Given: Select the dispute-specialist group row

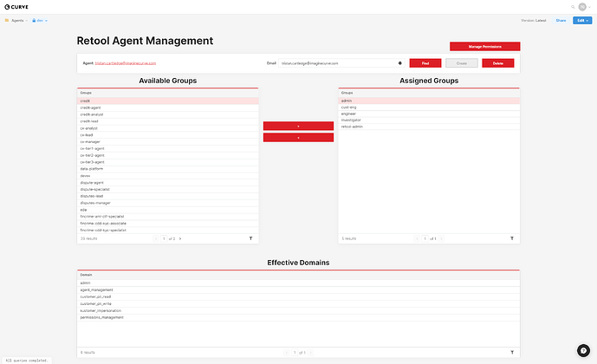Looking at the screenshot, I should pos(167,189).
